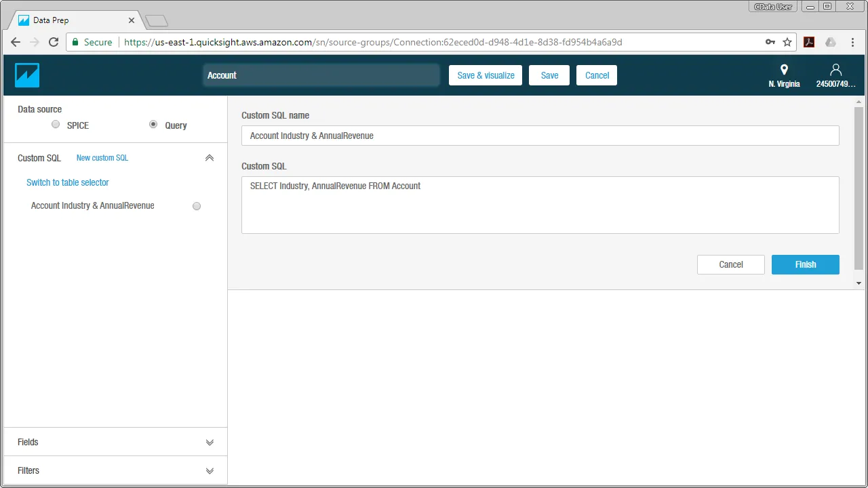Open the Chrome menu with three dots

tap(852, 41)
